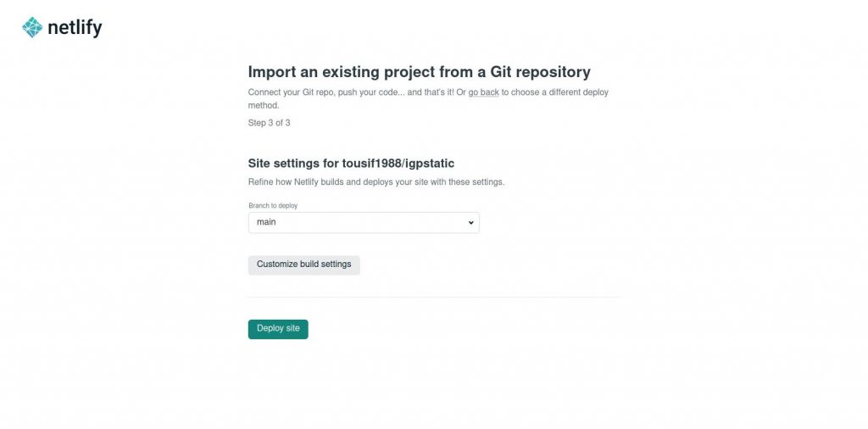Click the netlify wordmark text
Viewport: 868px width, 429px height.
click(75, 27)
